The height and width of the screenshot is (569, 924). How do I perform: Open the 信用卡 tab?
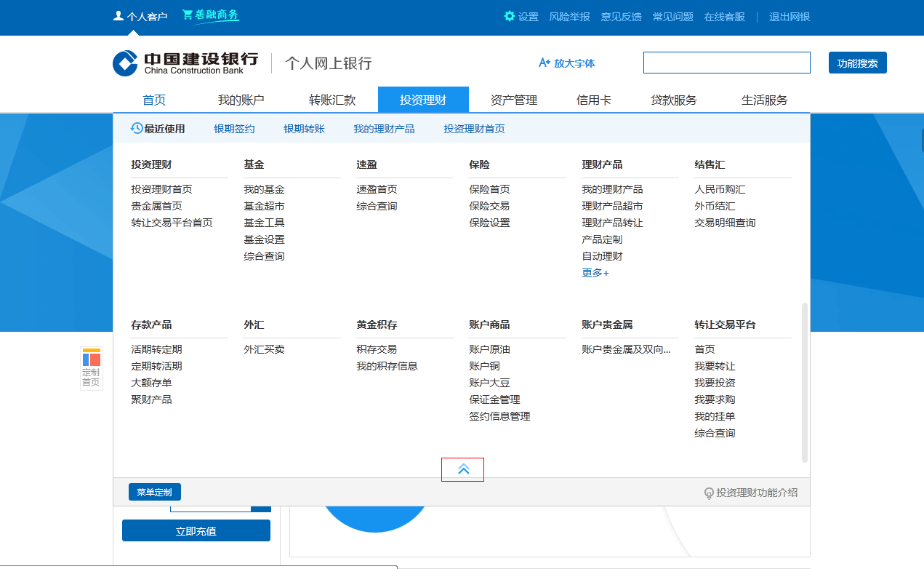[x=594, y=100]
